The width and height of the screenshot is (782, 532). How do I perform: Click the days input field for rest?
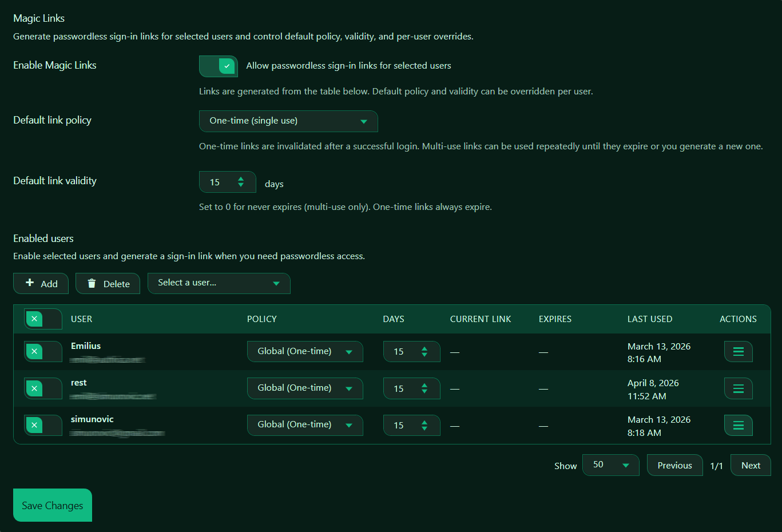(x=400, y=389)
